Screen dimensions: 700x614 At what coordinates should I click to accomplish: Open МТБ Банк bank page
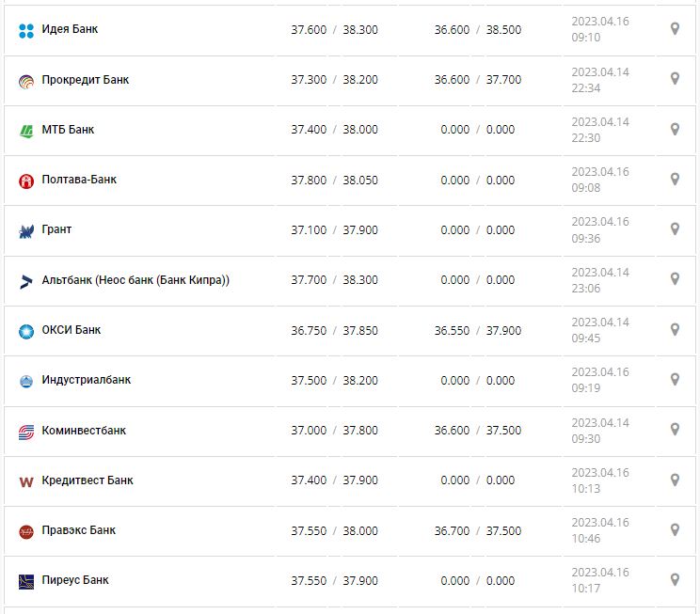pyautogui.click(x=68, y=130)
